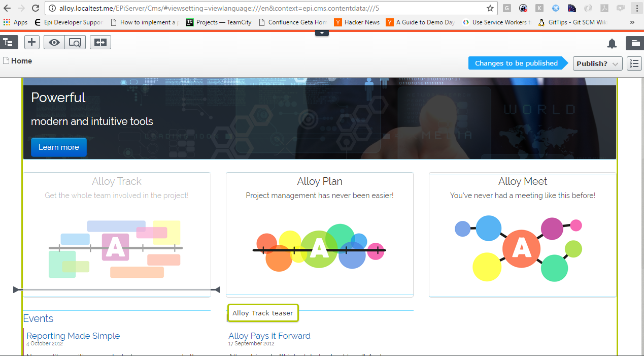
Task: Click the blue snowflake extension icon
Action: click(556, 8)
